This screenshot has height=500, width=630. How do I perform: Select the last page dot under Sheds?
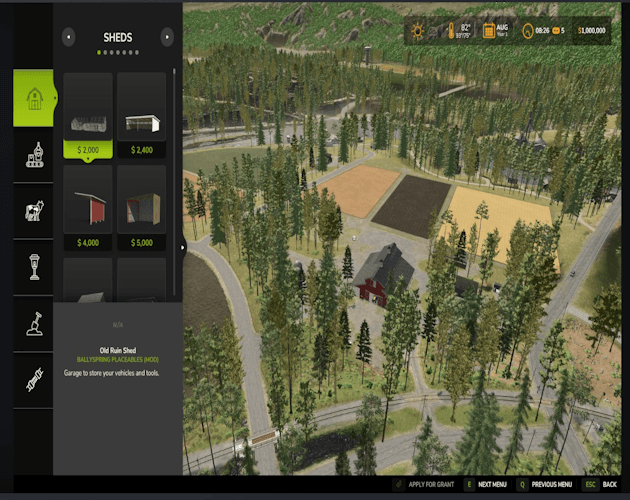coord(137,53)
